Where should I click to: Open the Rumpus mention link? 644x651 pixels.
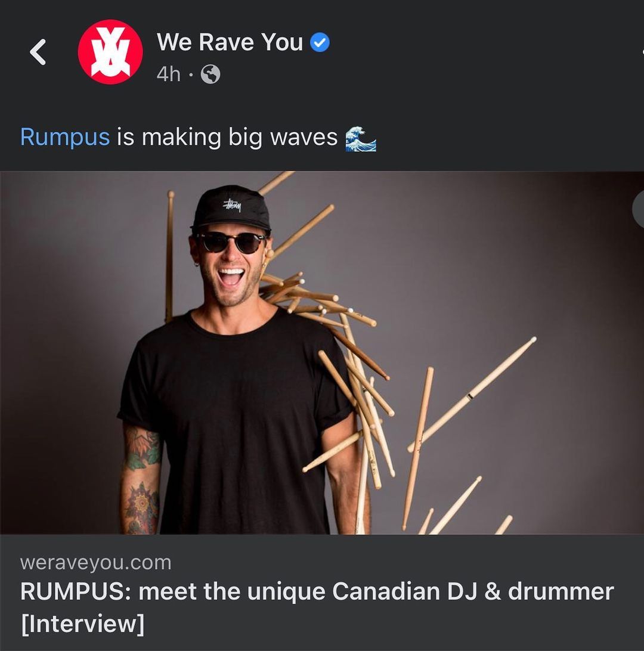pyautogui.click(x=65, y=138)
